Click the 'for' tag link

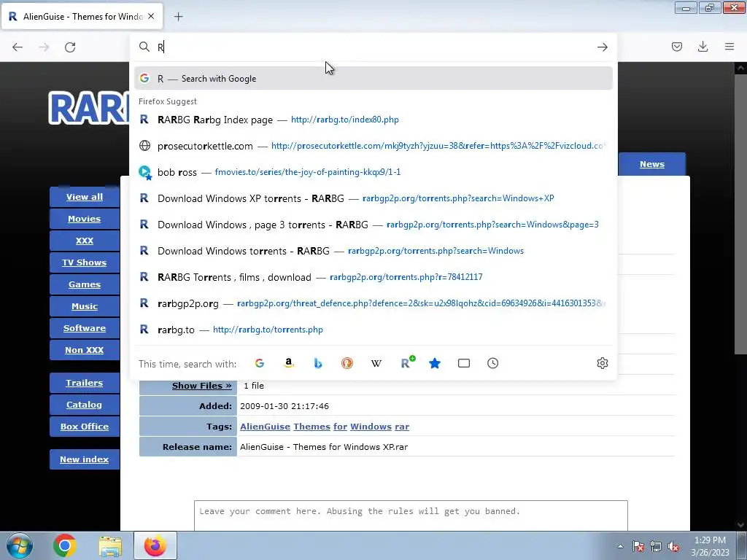[340, 427]
